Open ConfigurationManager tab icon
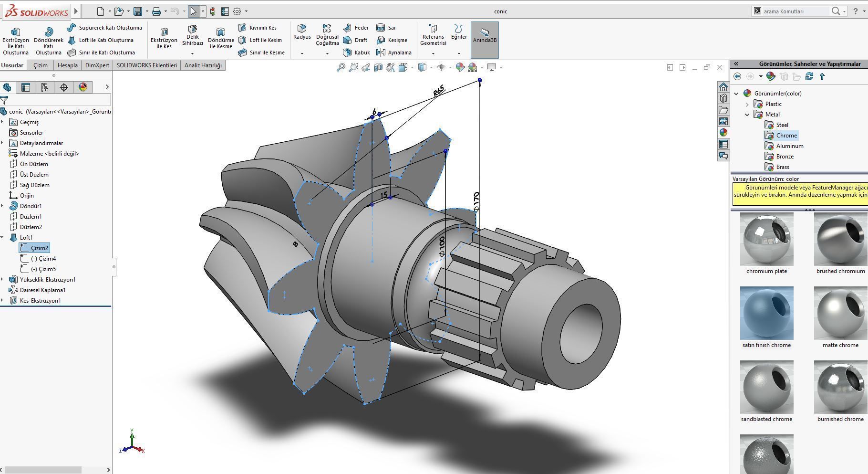Screen dimensions: 868x474 click(x=45, y=87)
